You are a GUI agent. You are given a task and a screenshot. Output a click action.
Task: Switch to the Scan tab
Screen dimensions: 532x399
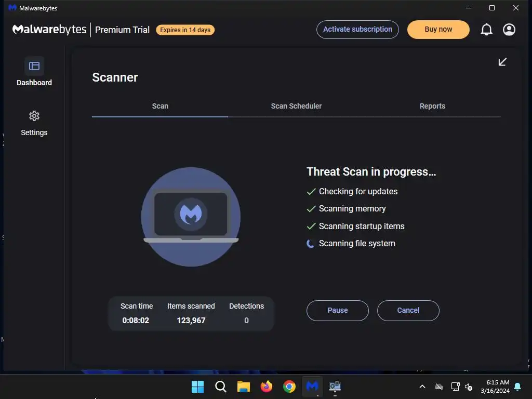coord(160,106)
